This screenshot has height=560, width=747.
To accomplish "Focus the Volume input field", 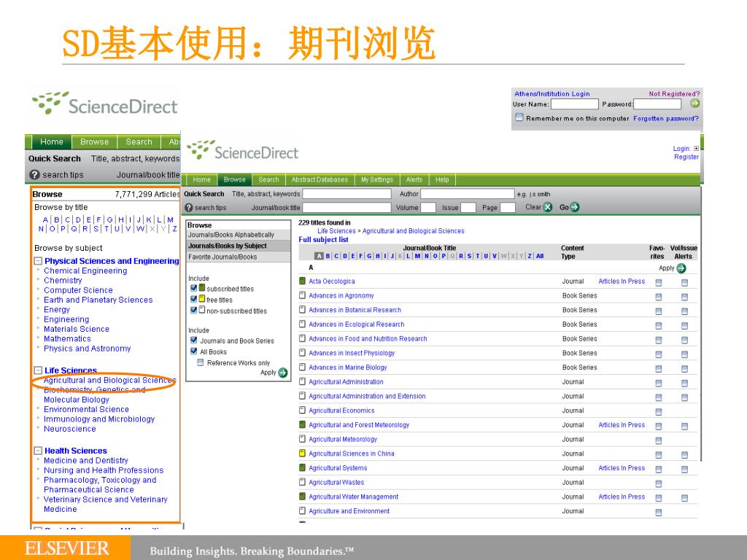I will tap(428, 208).
